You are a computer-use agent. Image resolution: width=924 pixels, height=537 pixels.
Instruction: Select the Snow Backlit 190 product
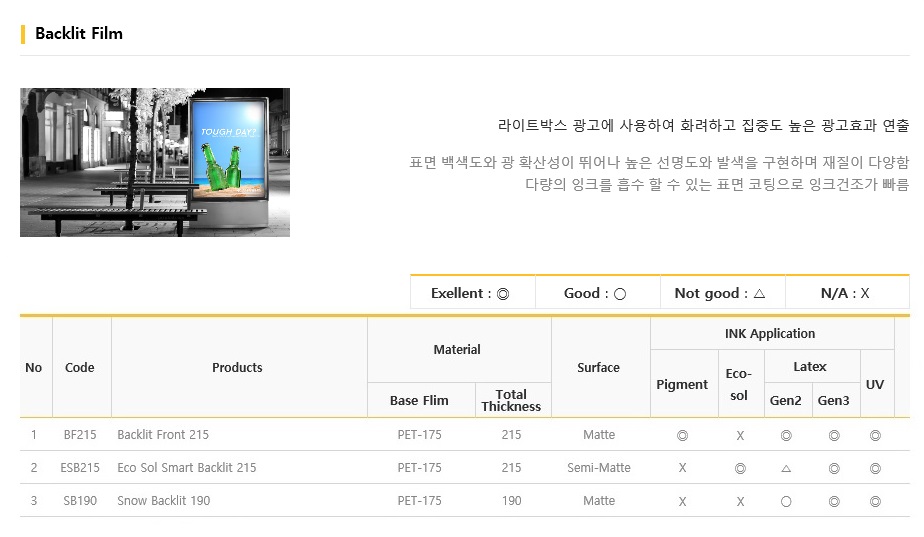coord(164,501)
